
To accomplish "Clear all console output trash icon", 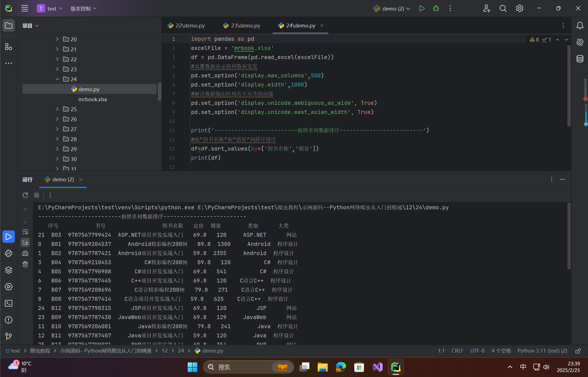I will [x=25, y=264].
